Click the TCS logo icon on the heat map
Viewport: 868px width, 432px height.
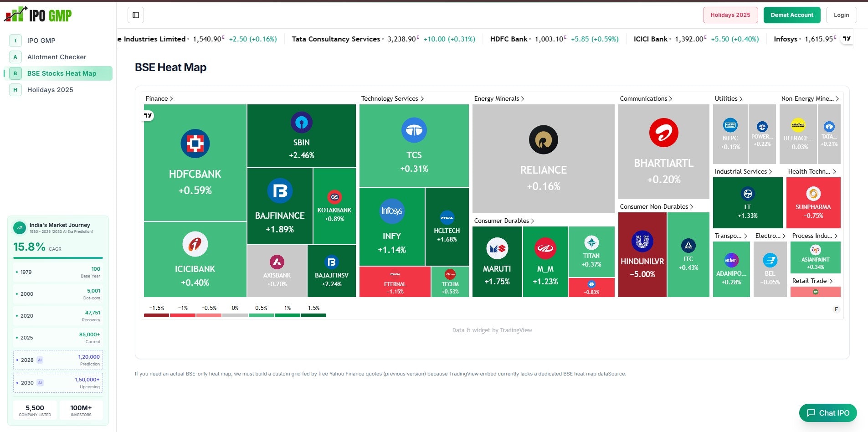tap(414, 131)
